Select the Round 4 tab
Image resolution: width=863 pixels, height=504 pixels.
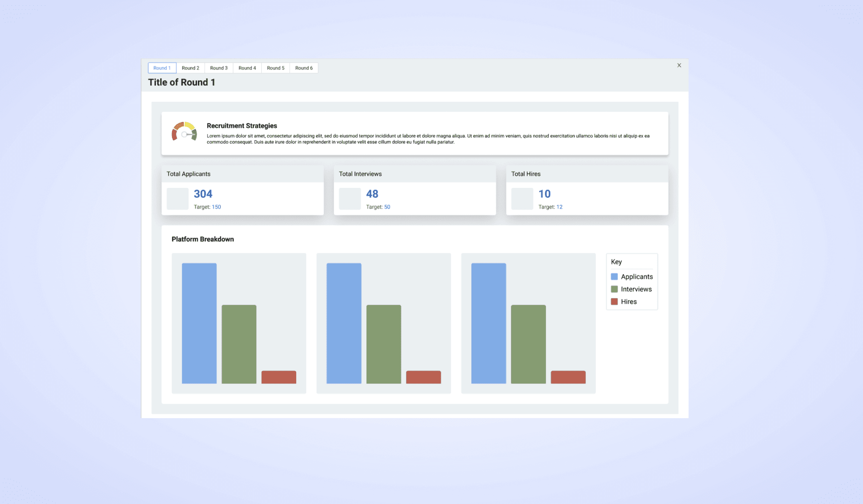click(247, 68)
